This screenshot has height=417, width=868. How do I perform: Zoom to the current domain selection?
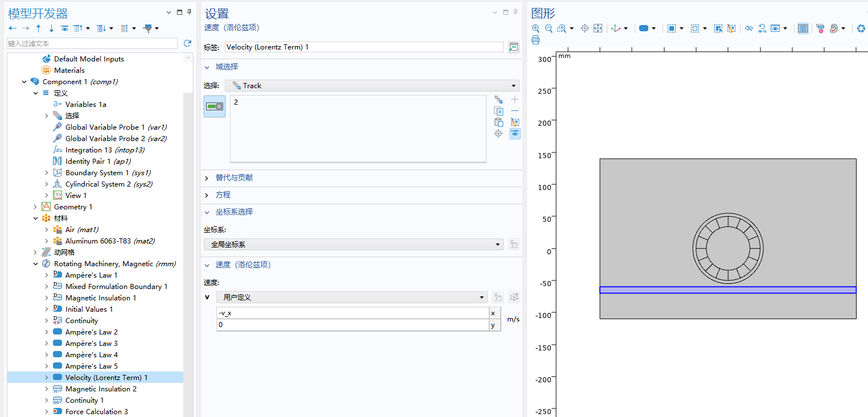499,134
